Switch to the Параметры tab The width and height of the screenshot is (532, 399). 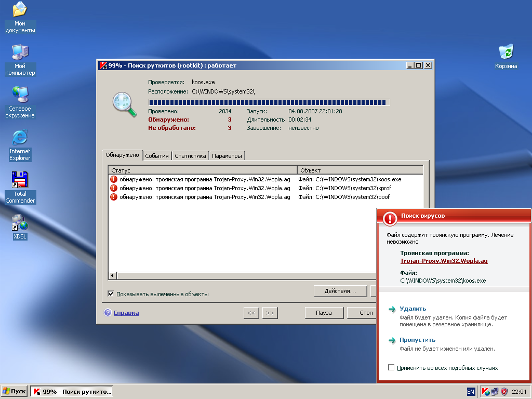click(227, 156)
